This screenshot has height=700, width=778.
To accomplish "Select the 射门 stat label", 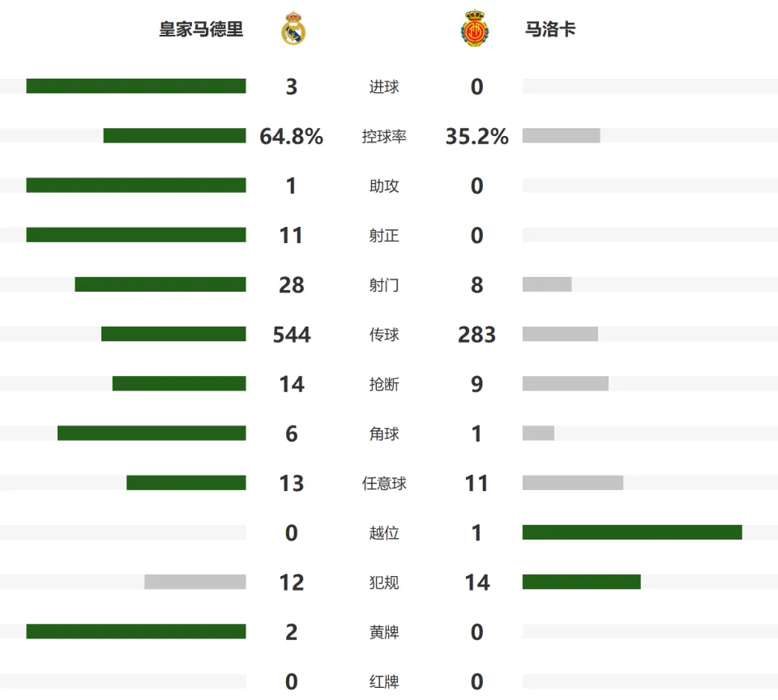I will pos(384,284).
